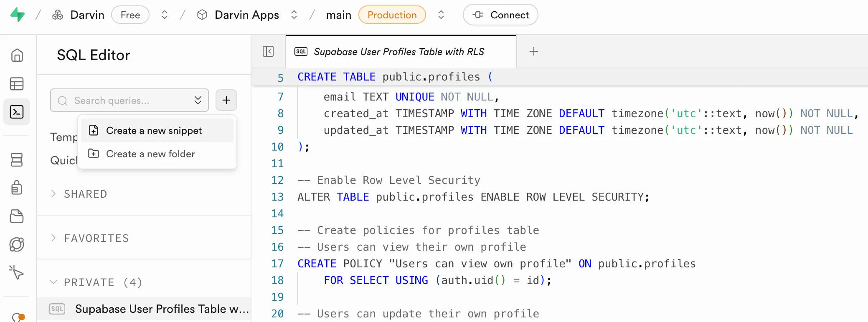Click the Production badge
Viewport: 868px width, 322px height.
pos(392,15)
